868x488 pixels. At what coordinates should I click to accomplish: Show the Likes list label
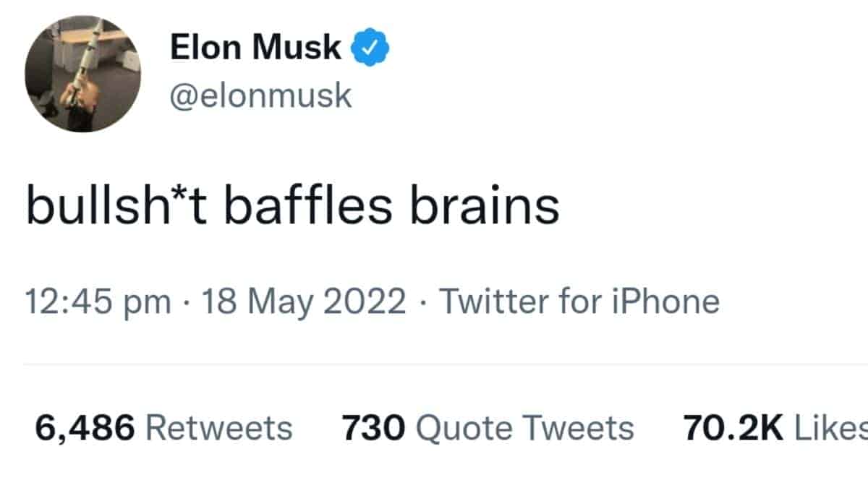click(830, 428)
